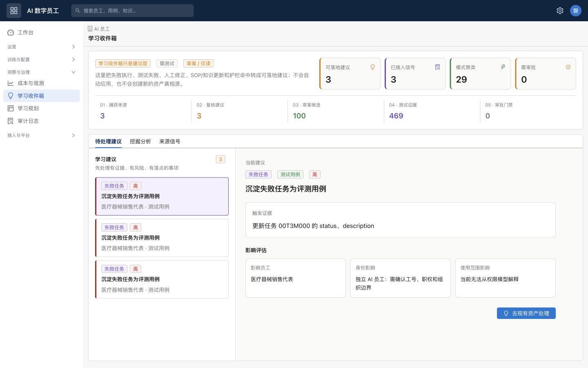The height and width of the screenshot is (368, 588).
Task: Click the 成本与观测 chart icon
Action: click(11, 83)
